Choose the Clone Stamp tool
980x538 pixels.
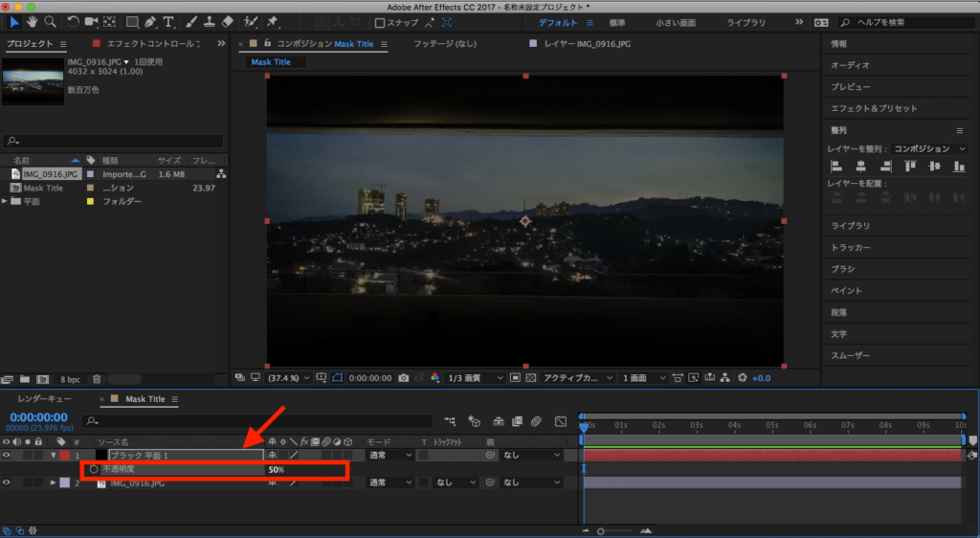click(x=208, y=22)
